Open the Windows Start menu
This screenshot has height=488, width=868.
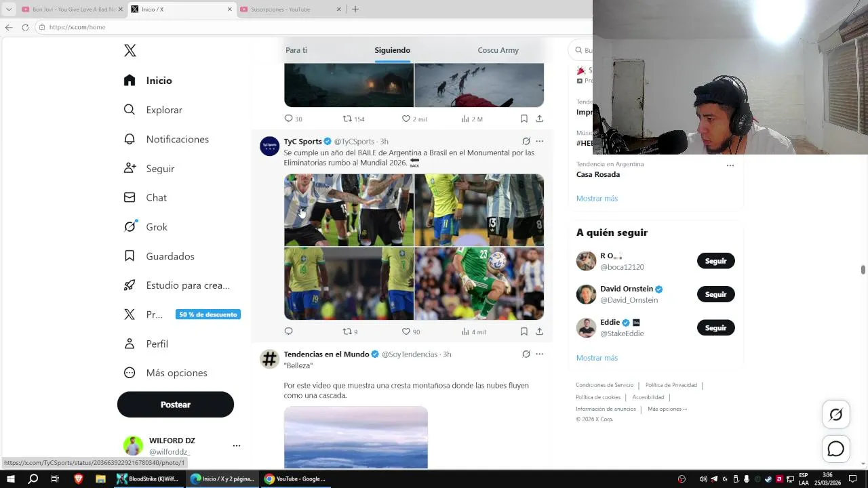[x=10, y=479]
